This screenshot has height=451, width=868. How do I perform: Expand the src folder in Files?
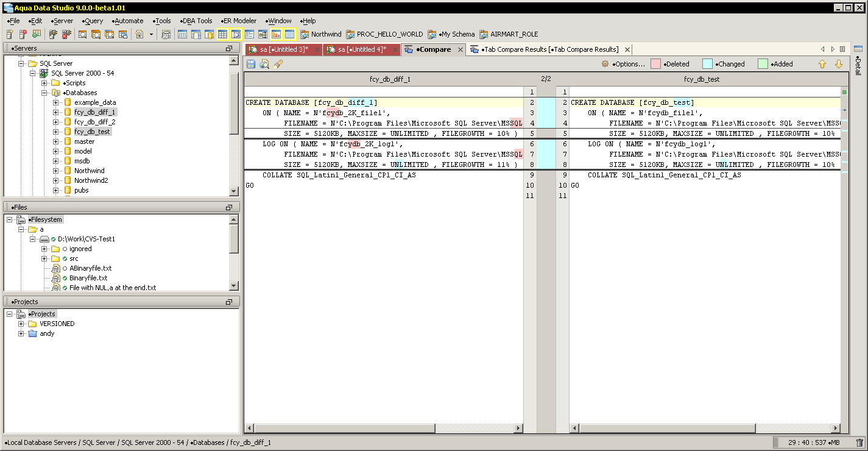click(44, 258)
